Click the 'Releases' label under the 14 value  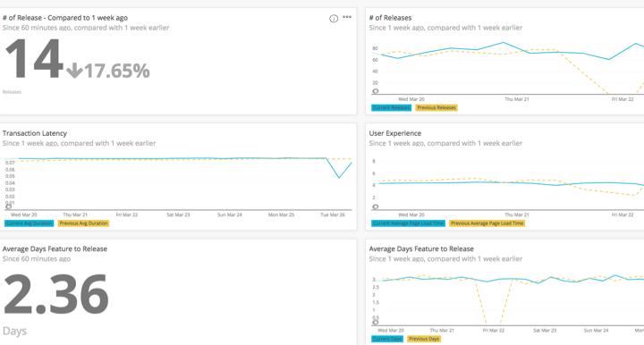(x=12, y=92)
